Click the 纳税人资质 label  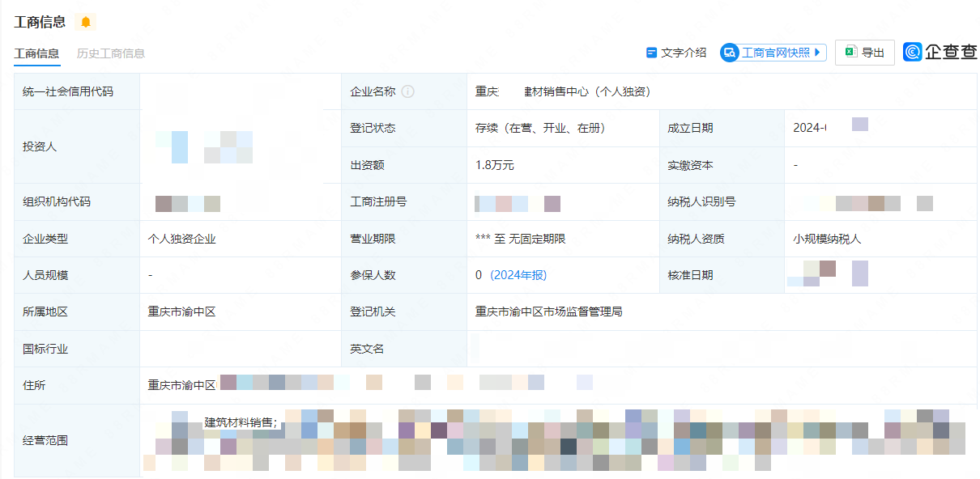[696, 239]
